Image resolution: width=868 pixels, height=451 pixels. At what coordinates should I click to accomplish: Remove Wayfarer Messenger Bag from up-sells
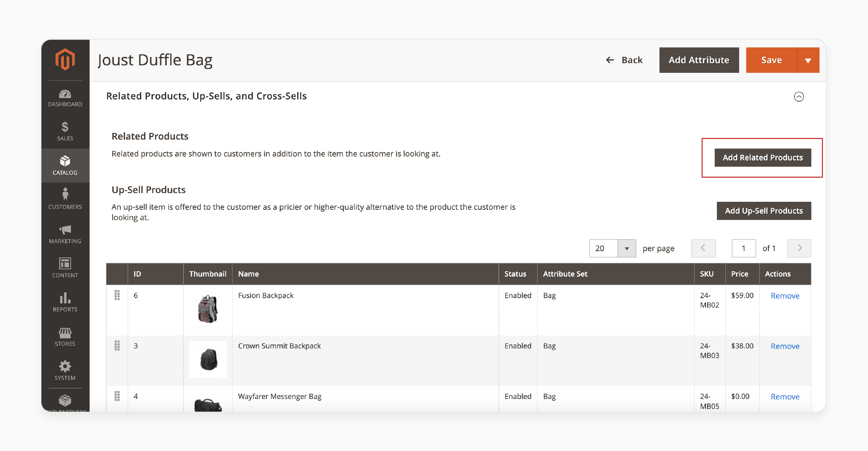point(785,397)
